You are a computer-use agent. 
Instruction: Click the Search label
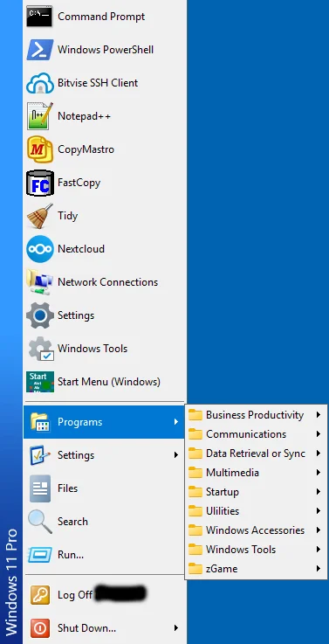tap(72, 522)
